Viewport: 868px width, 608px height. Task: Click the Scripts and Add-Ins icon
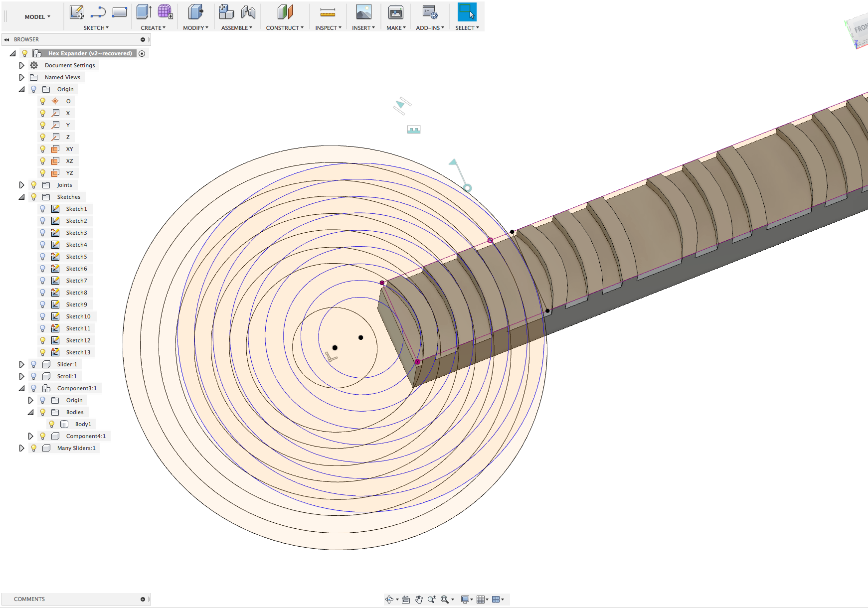pos(430,12)
